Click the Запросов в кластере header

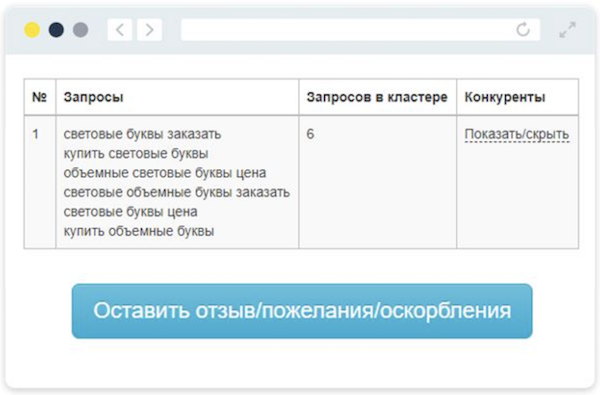[377, 97]
